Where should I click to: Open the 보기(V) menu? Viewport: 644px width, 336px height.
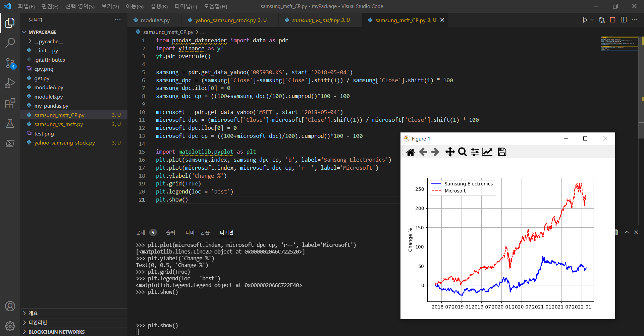[110, 6]
